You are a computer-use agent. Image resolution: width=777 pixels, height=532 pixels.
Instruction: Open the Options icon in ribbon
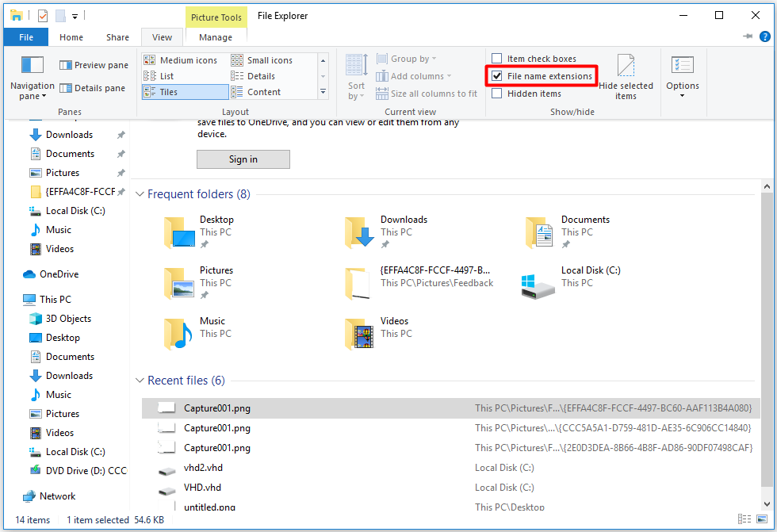(682, 66)
